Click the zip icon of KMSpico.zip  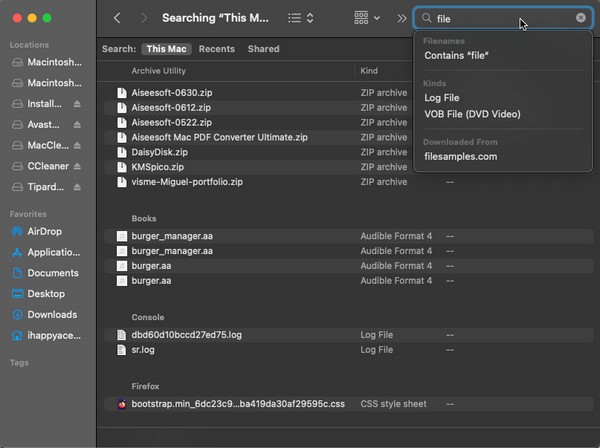(x=122, y=167)
